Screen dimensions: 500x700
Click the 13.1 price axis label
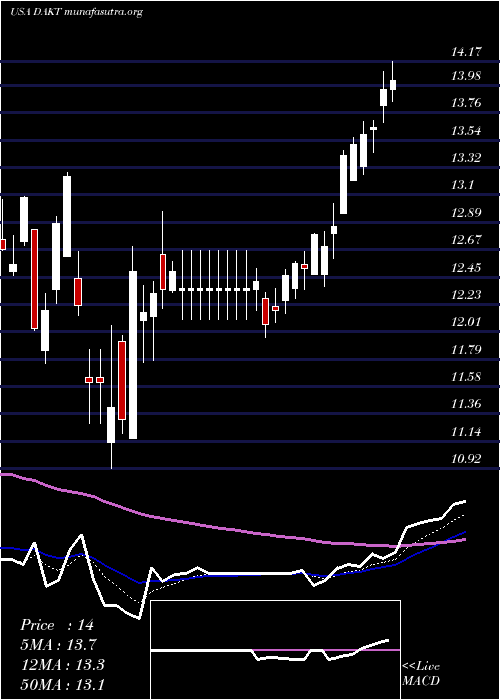pyautogui.click(x=462, y=185)
